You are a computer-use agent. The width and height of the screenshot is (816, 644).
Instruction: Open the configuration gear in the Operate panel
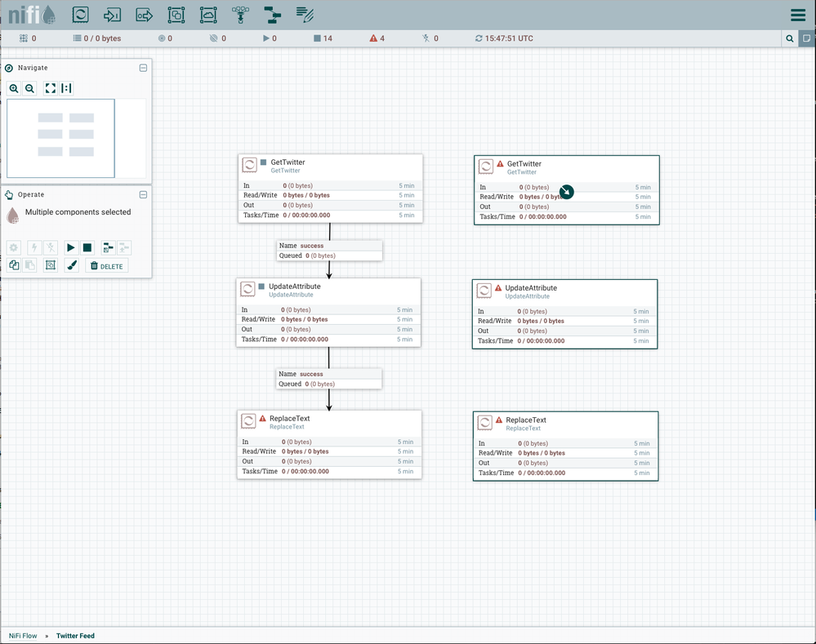pyautogui.click(x=14, y=247)
